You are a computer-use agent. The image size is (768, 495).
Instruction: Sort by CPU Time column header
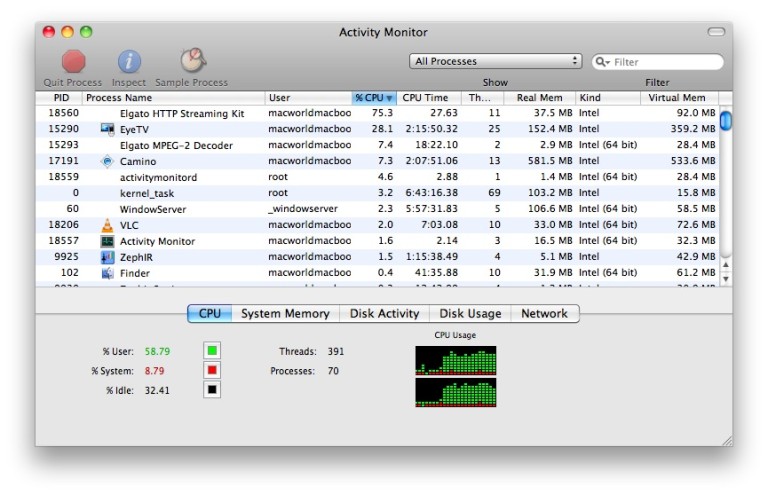[429, 97]
